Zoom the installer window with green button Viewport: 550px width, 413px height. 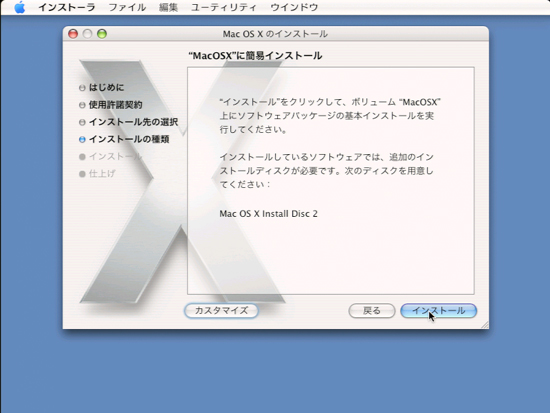pos(102,34)
